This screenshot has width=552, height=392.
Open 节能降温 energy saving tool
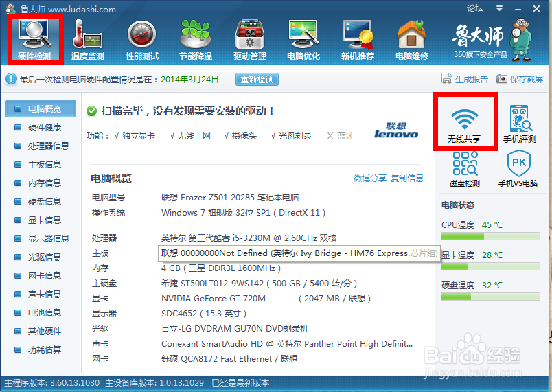[x=196, y=40]
